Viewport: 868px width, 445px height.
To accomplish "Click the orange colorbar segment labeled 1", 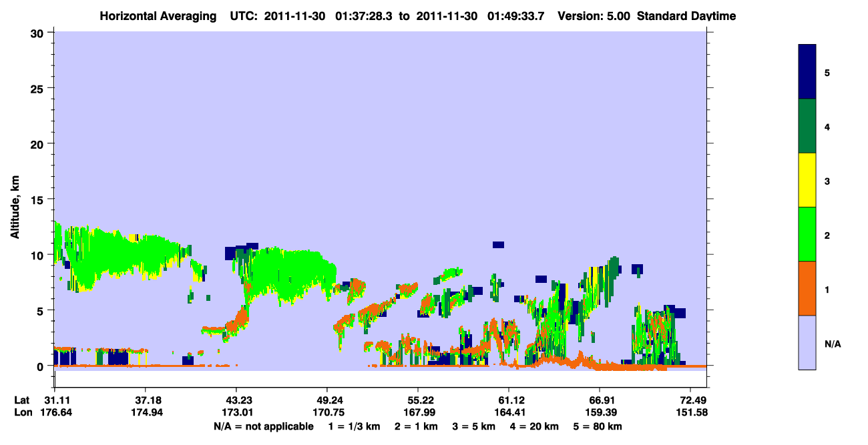I will (807, 288).
